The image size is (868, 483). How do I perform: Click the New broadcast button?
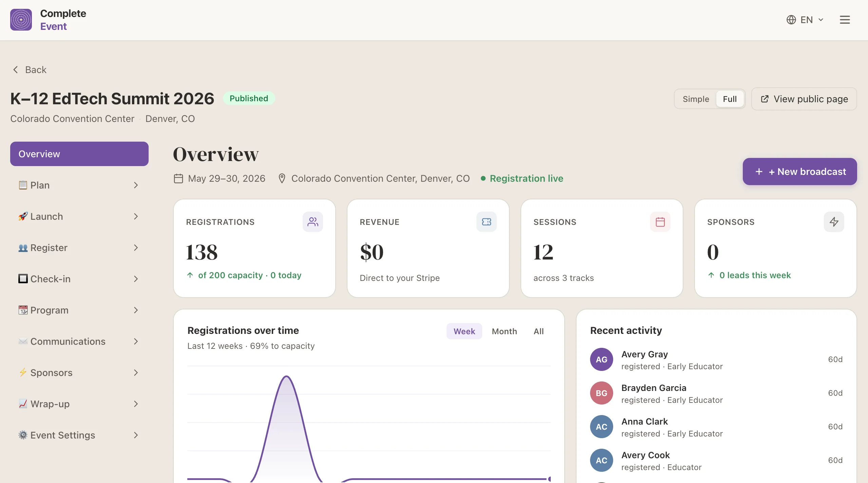[799, 172]
